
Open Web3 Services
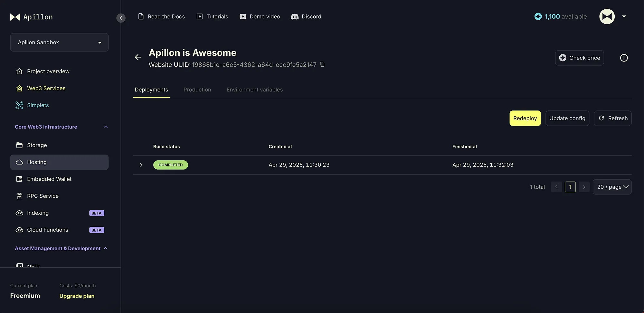coord(59,88)
